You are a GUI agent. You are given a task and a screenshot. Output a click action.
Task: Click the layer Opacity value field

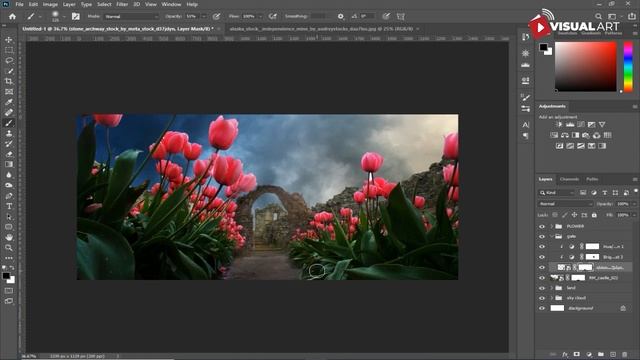[623, 204]
